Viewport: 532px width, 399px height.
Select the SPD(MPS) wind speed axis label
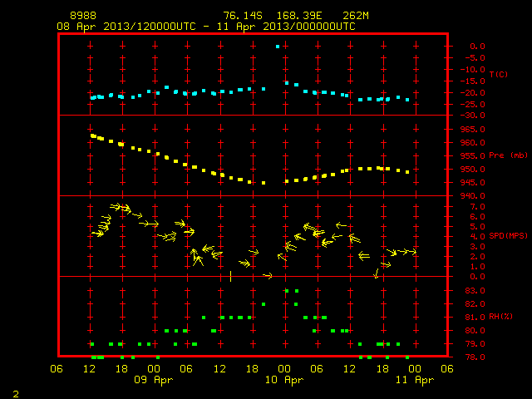508,235
